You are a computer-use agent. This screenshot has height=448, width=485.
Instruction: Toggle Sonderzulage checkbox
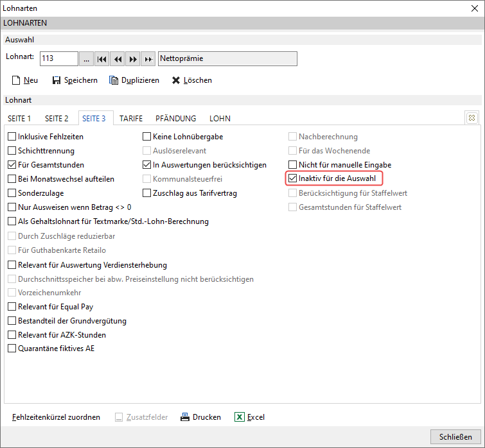pos(12,193)
